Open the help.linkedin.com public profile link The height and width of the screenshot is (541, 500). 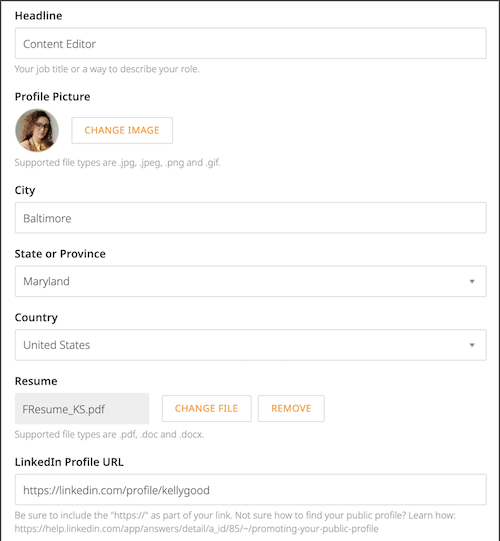point(196,529)
